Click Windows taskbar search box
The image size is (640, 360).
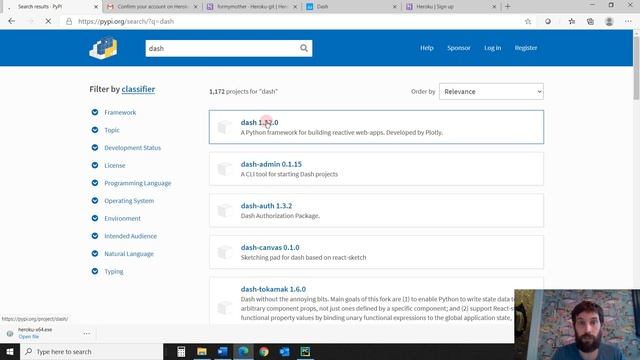click(91, 351)
